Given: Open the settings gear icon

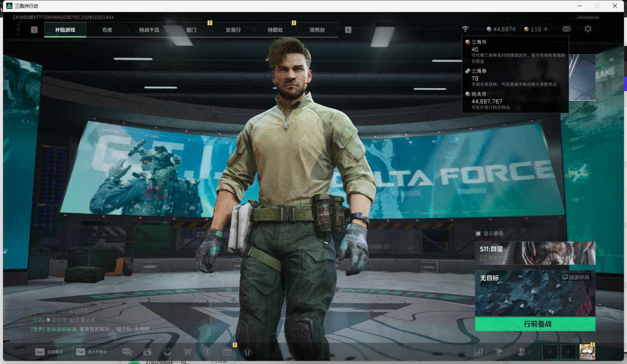Looking at the screenshot, I should point(588,29).
